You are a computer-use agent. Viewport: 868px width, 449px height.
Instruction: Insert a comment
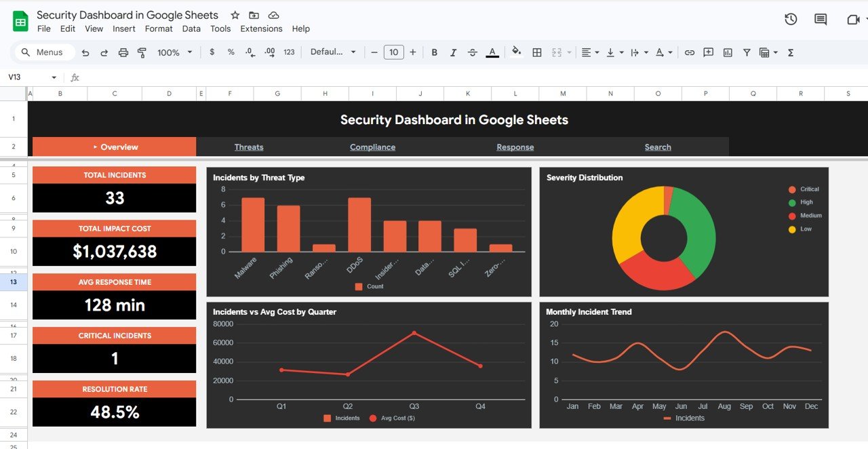(708, 52)
